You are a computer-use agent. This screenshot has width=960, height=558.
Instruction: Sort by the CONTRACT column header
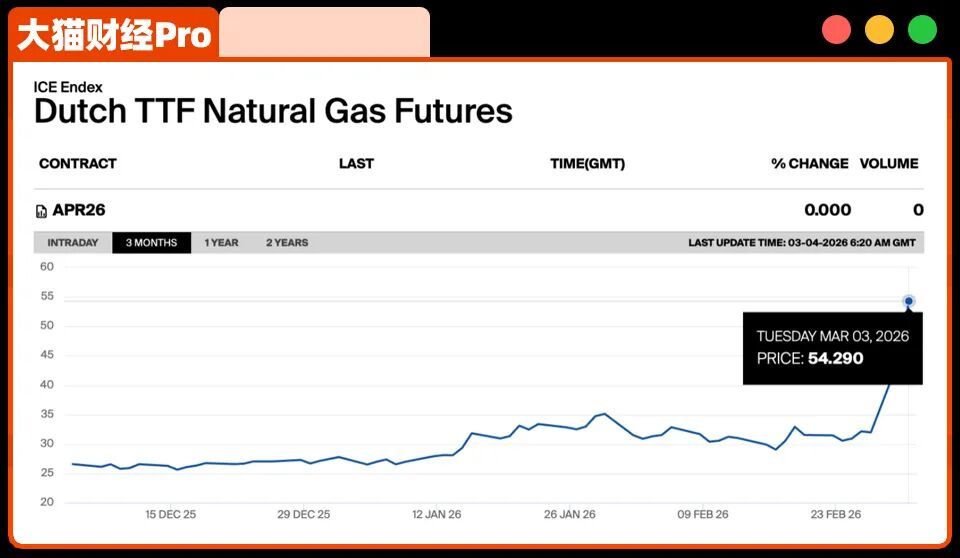point(78,163)
